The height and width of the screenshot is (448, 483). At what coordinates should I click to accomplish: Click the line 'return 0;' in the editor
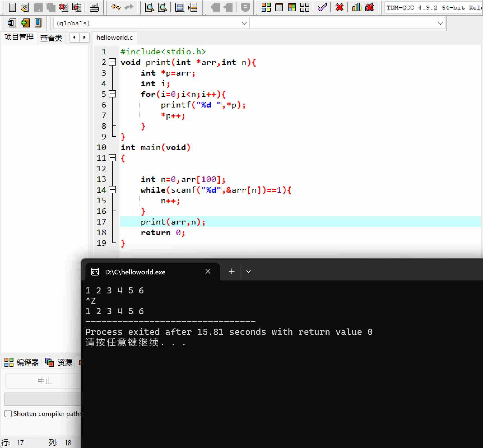click(x=163, y=233)
